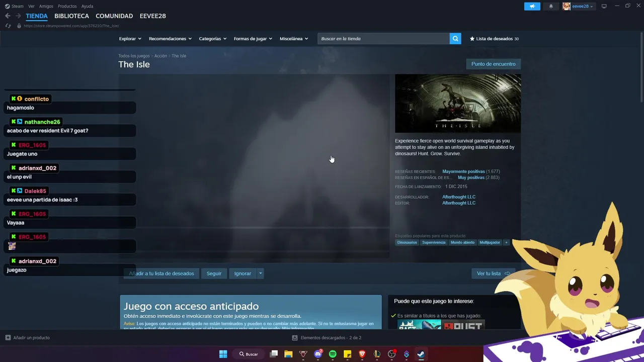Click the Mayormente positivas reviews link
Screen dimensions: 644x362
463,171
